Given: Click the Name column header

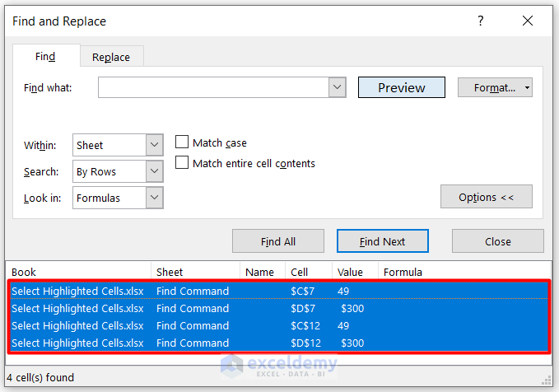Looking at the screenshot, I should point(263,272).
